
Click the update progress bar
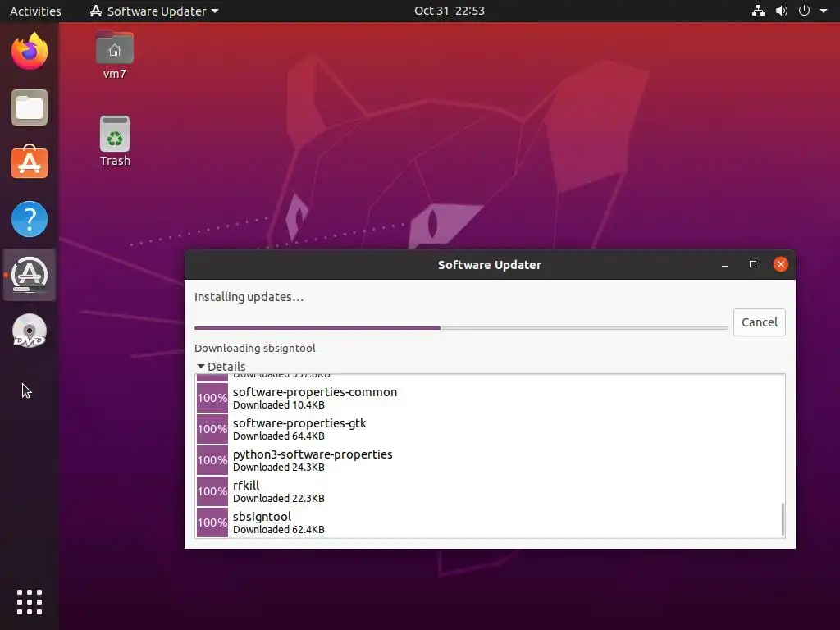(461, 328)
